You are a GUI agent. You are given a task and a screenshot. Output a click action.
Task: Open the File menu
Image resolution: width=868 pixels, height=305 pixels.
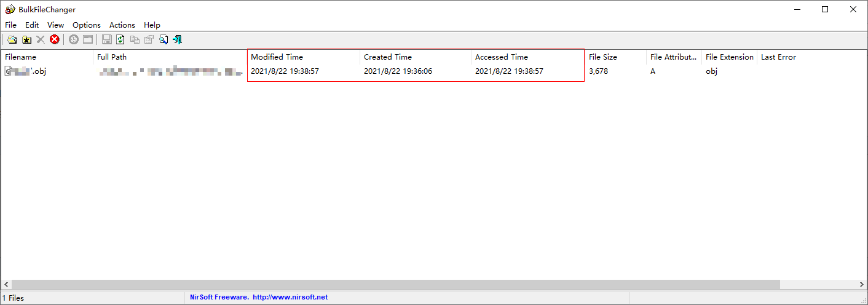(x=10, y=25)
